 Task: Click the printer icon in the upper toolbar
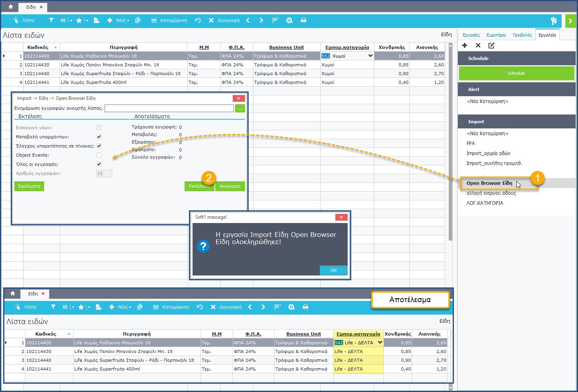point(304,20)
